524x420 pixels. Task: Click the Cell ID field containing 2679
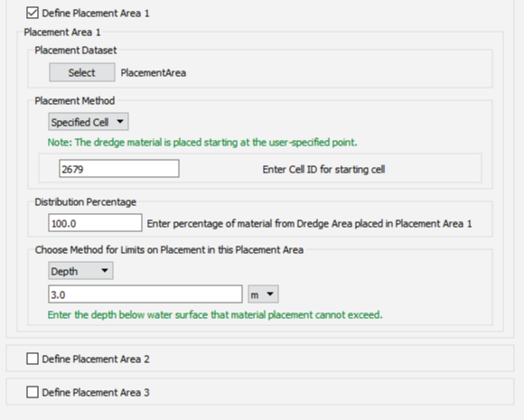(119, 169)
